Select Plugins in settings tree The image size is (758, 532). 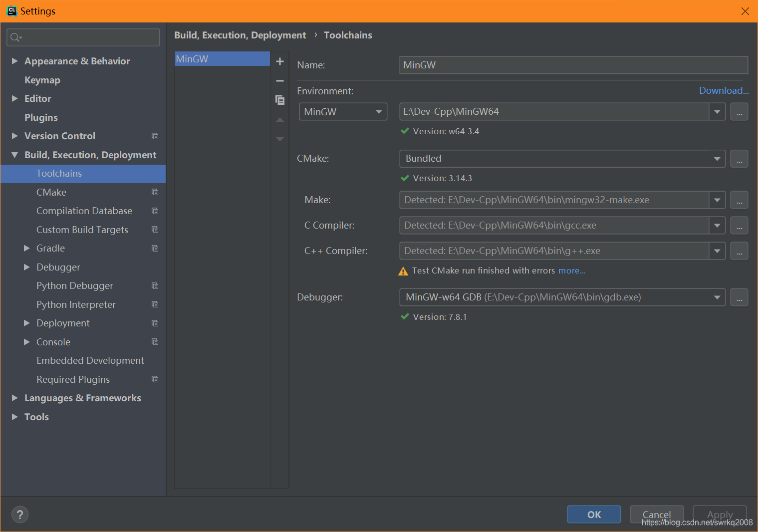coord(41,117)
